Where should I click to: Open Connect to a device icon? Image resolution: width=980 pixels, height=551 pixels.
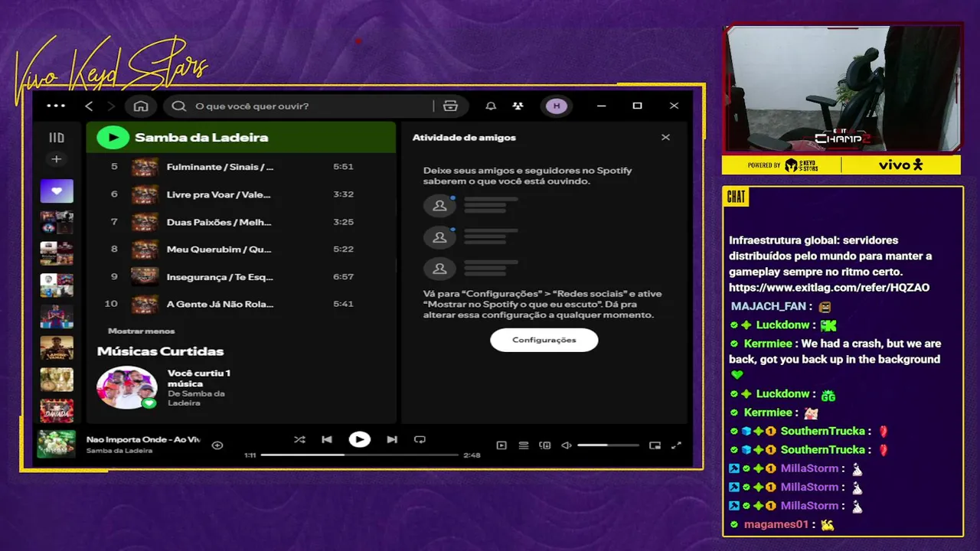[x=545, y=445]
